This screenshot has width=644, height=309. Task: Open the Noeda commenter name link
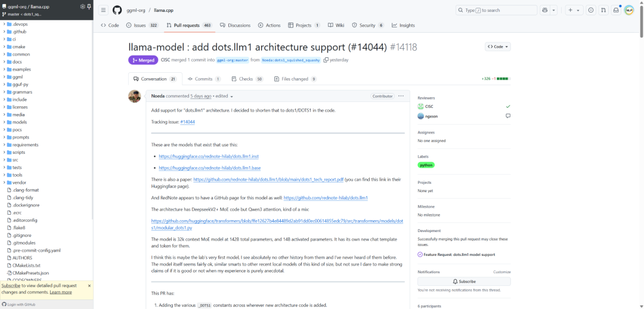pyautogui.click(x=157, y=96)
